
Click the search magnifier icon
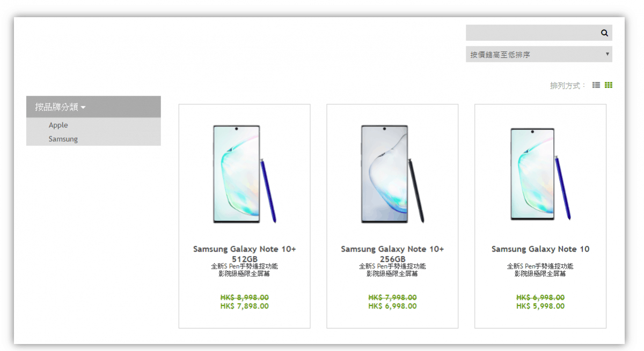604,33
